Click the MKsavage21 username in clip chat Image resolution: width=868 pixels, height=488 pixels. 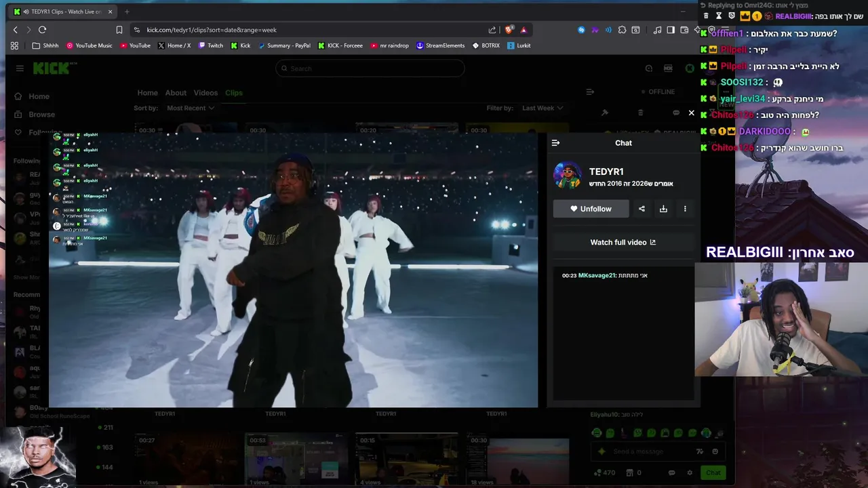(x=597, y=276)
